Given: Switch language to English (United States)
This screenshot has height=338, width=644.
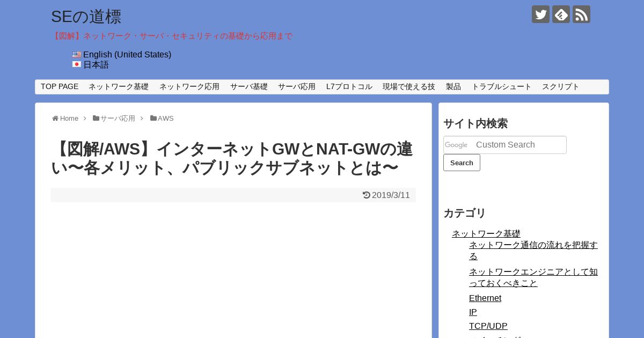Looking at the screenshot, I should pyautogui.click(x=127, y=55).
